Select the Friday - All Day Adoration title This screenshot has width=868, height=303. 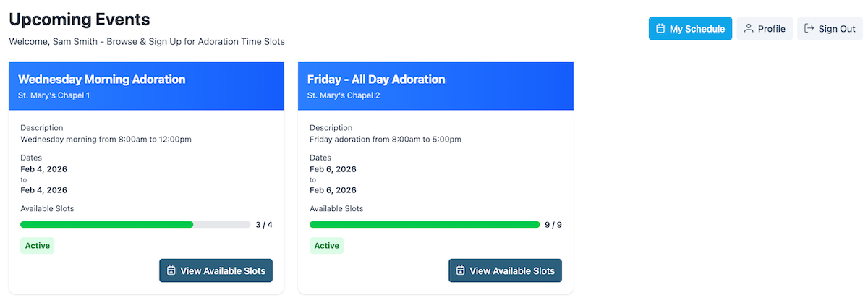(376, 80)
